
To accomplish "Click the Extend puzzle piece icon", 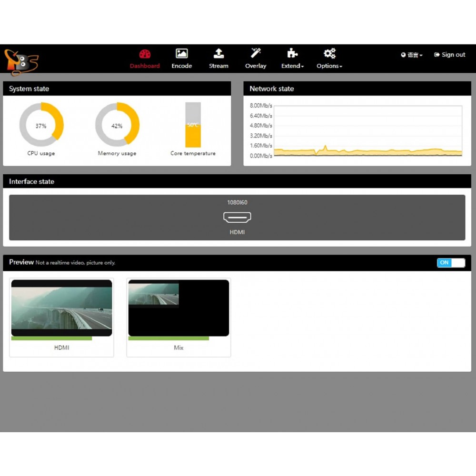I will (292, 53).
